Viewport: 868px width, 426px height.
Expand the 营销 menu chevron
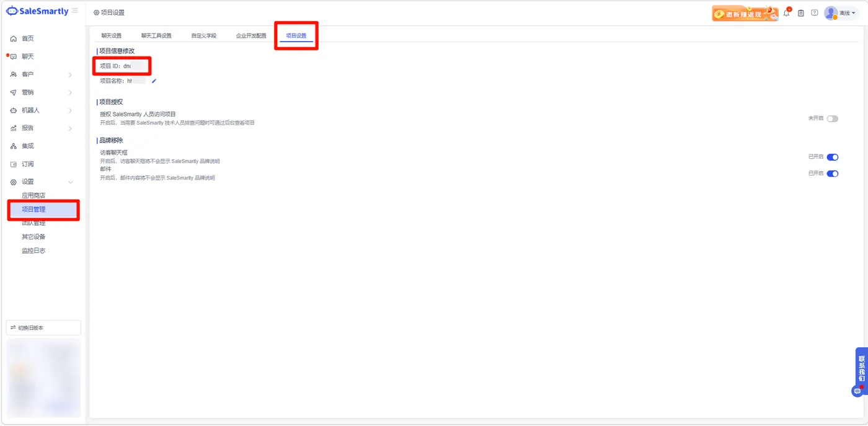pos(70,93)
